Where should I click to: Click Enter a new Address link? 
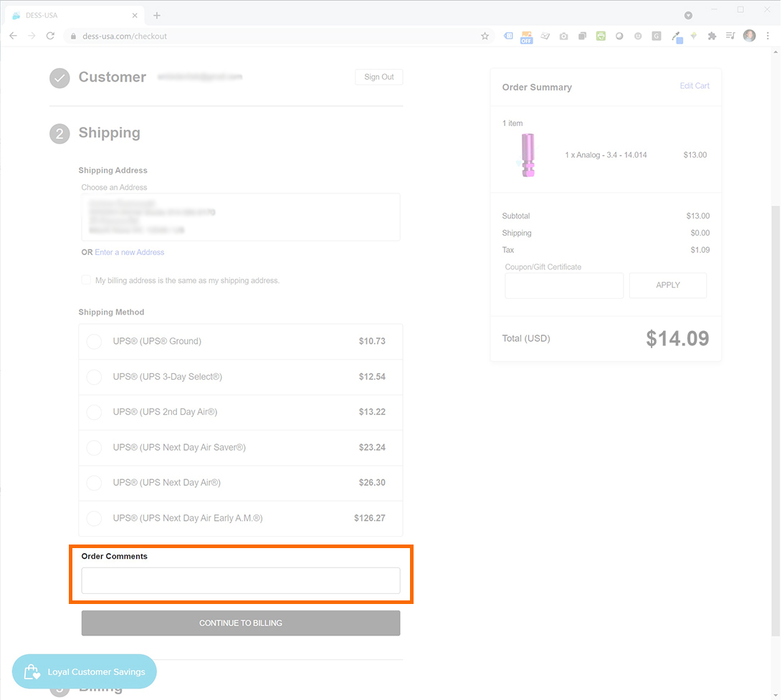point(130,252)
